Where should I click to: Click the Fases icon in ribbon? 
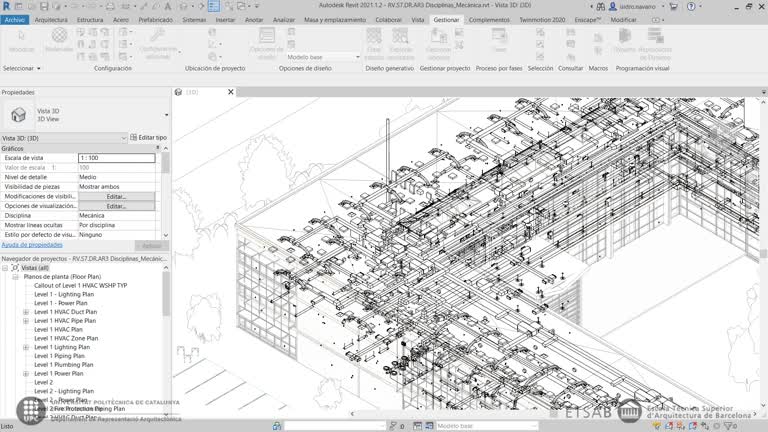click(499, 40)
